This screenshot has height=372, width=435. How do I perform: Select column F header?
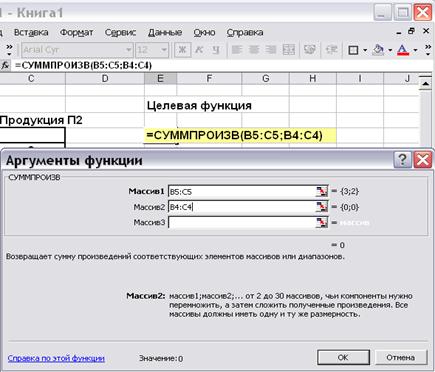coord(209,79)
